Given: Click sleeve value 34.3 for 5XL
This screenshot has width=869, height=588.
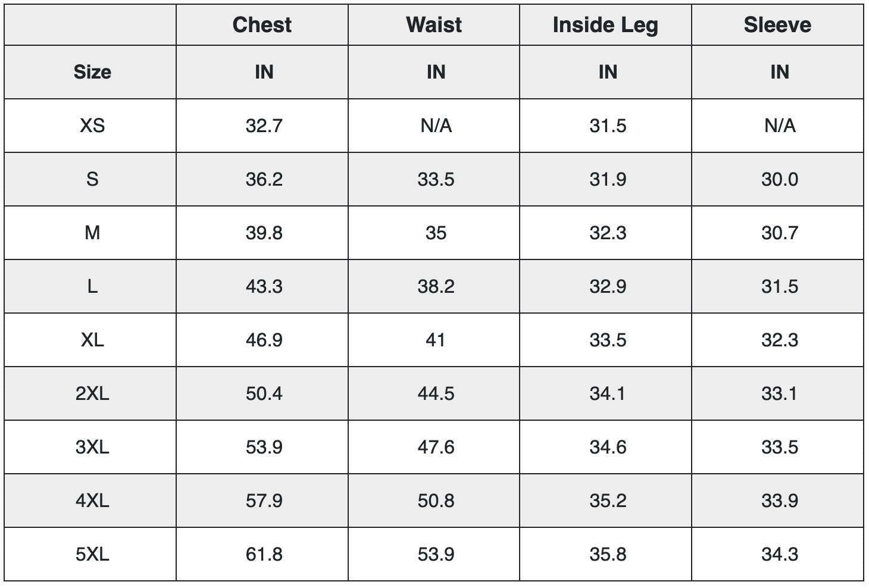Looking at the screenshot, I should (x=780, y=554).
